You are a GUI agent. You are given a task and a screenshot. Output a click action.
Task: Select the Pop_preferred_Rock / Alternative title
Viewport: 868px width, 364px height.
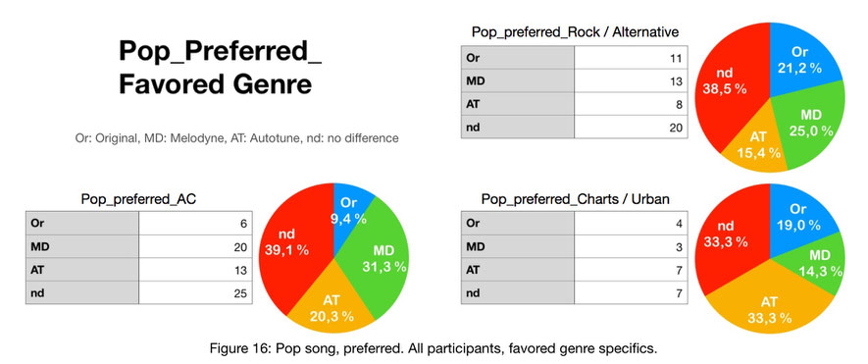[575, 32]
